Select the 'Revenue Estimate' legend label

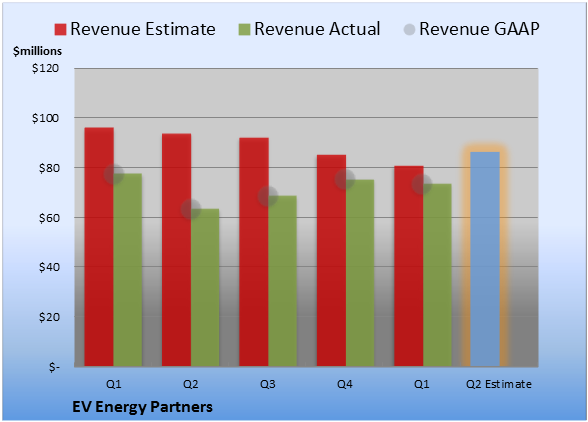143,29
